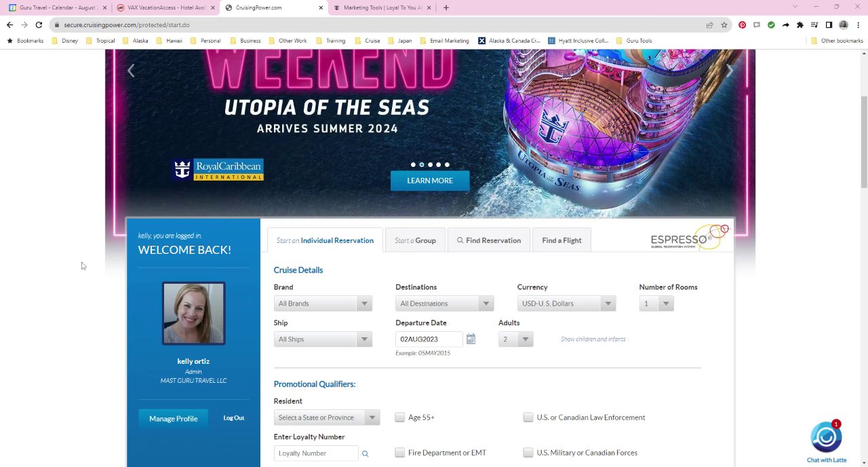Open the Other bookmarks folder

837,41
